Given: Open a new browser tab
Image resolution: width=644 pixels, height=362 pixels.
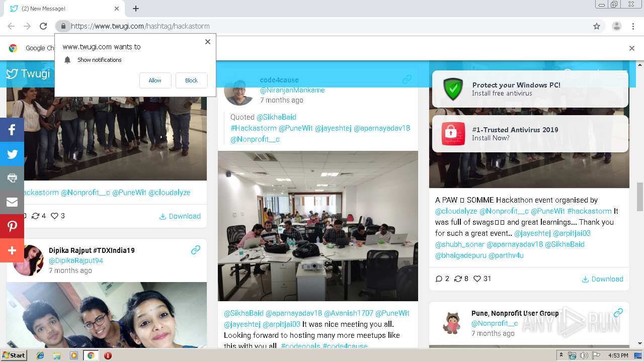Looking at the screenshot, I should pyautogui.click(x=136, y=9).
